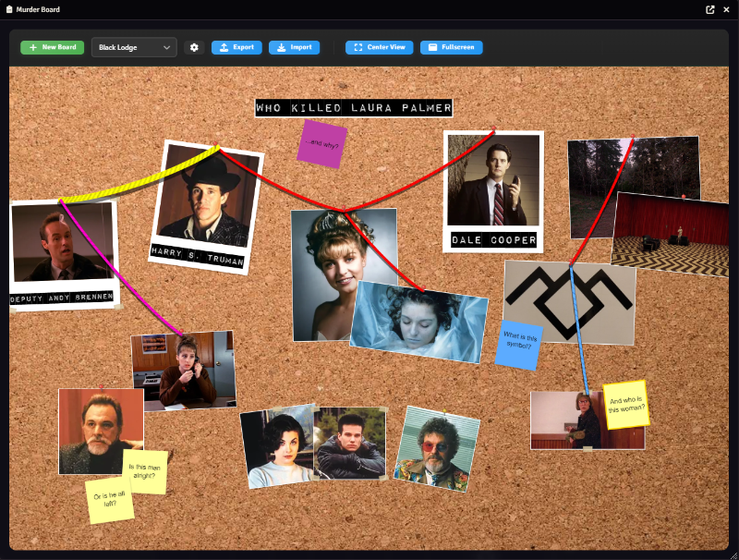Select the blue 'What is this symbol?' note
The image size is (739, 560).
518,345
